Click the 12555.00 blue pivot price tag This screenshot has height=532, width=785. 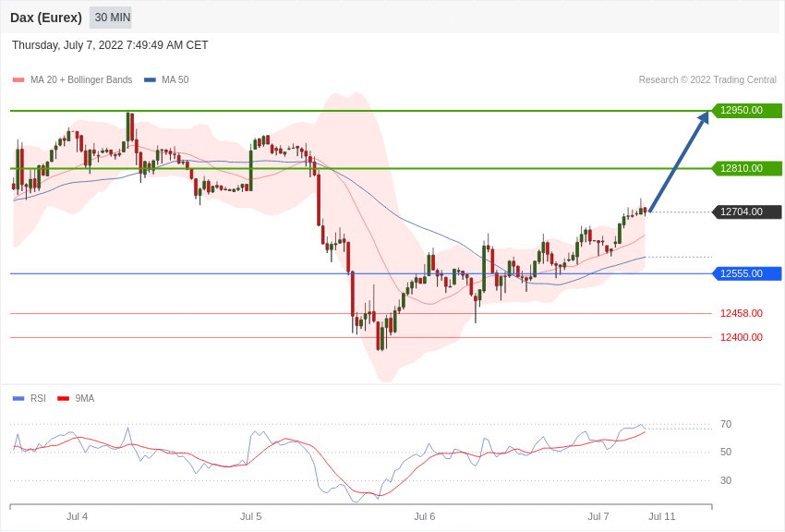tap(746, 273)
